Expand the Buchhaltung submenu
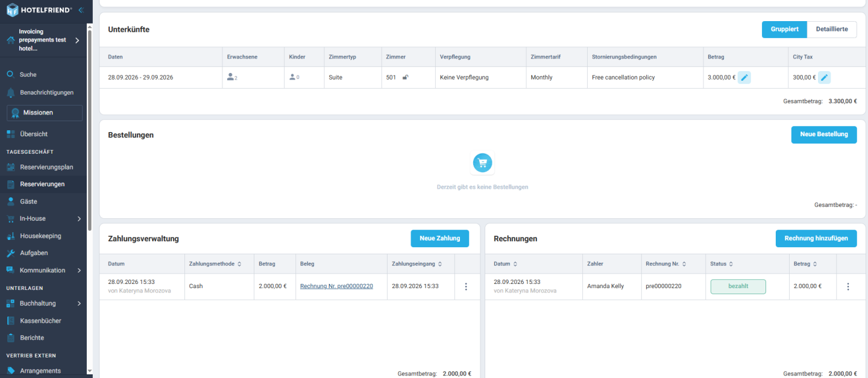The height and width of the screenshot is (378, 868). pyautogui.click(x=80, y=303)
